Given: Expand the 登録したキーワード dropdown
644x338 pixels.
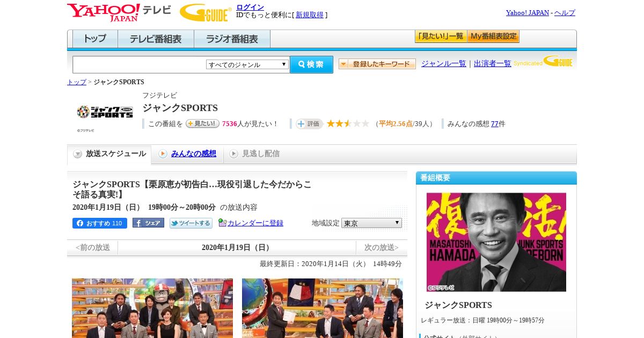Looking at the screenshot, I should pos(377,64).
